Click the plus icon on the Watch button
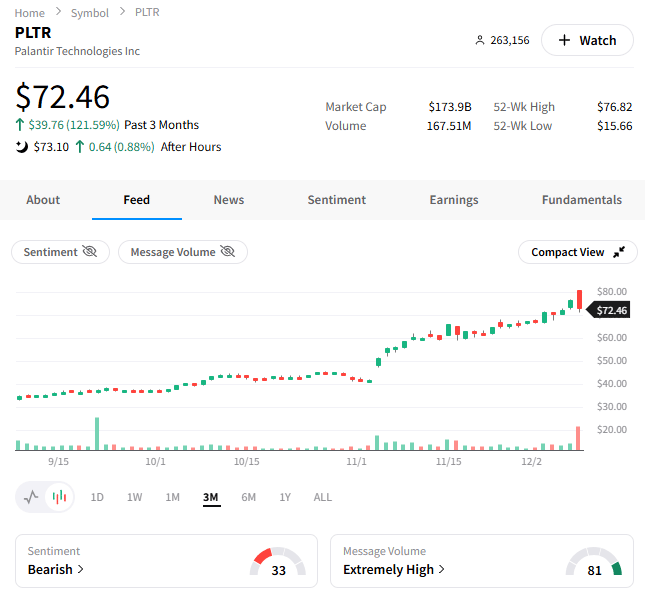The image size is (645, 592). pos(564,40)
